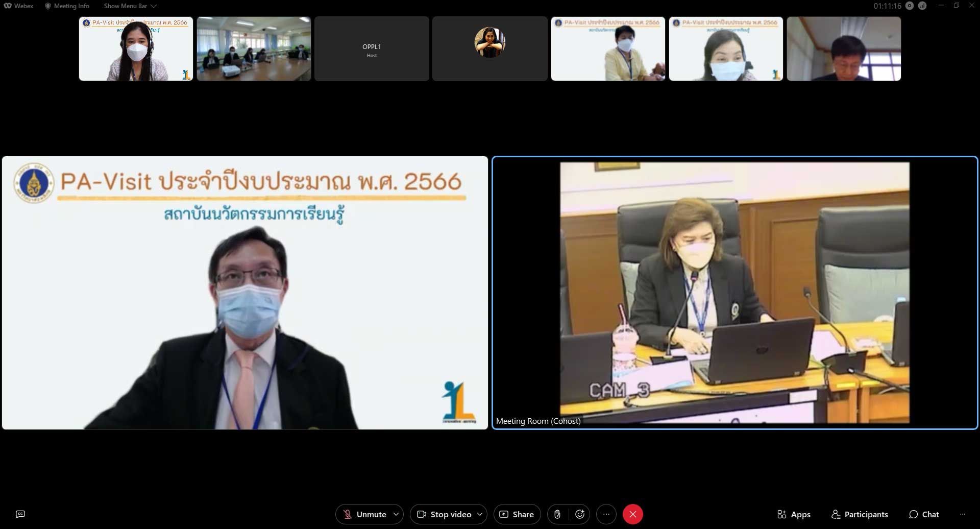Screen dimensions: 980x529
Task: Open closed captions icon at bottom left
Action: [20, 514]
